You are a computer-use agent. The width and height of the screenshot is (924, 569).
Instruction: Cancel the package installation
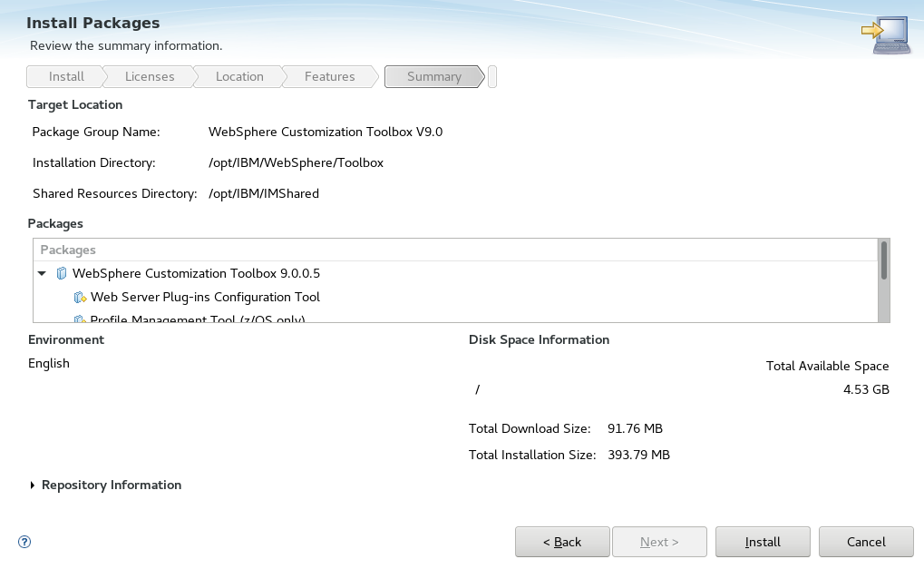tap(866, 542)
